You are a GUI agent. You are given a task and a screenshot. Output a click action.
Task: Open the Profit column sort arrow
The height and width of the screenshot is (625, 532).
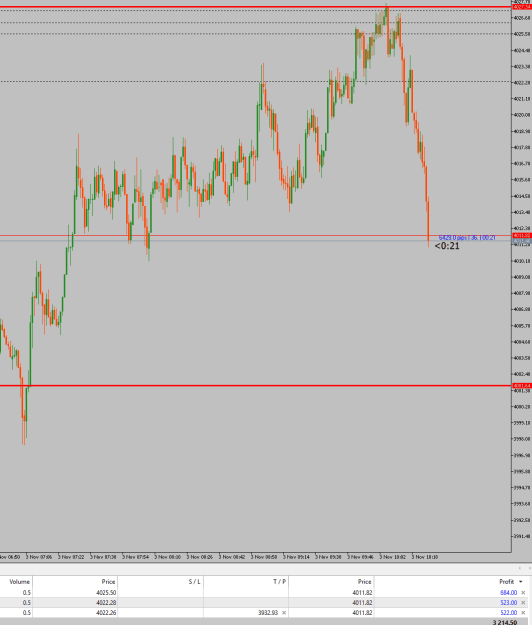coord(521,582)
